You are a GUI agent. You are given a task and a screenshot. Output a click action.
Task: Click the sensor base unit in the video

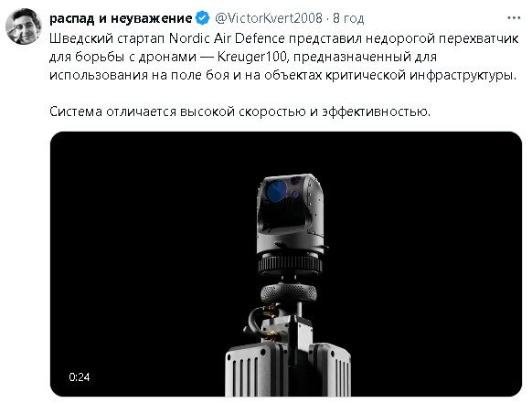coord(288,368)
